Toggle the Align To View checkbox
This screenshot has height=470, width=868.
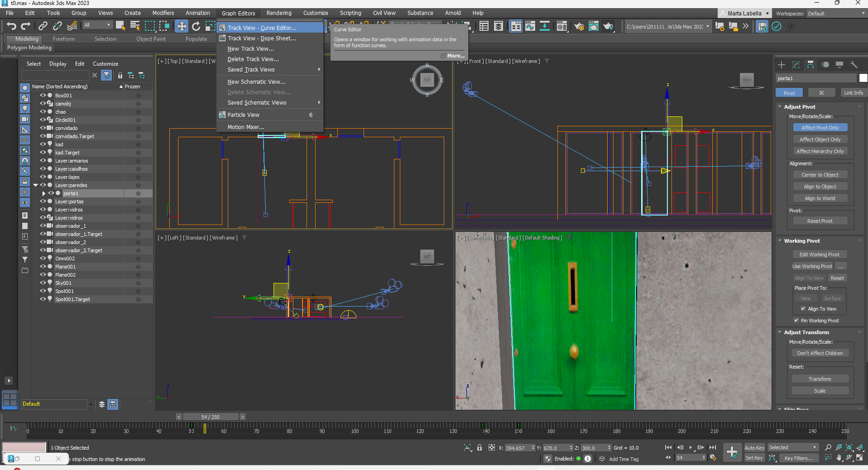803,309
